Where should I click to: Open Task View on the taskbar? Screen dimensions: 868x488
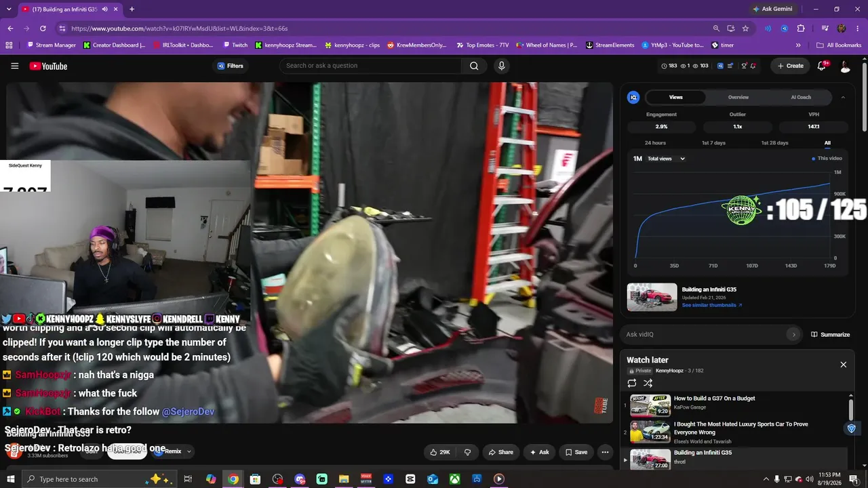[189, 479]
